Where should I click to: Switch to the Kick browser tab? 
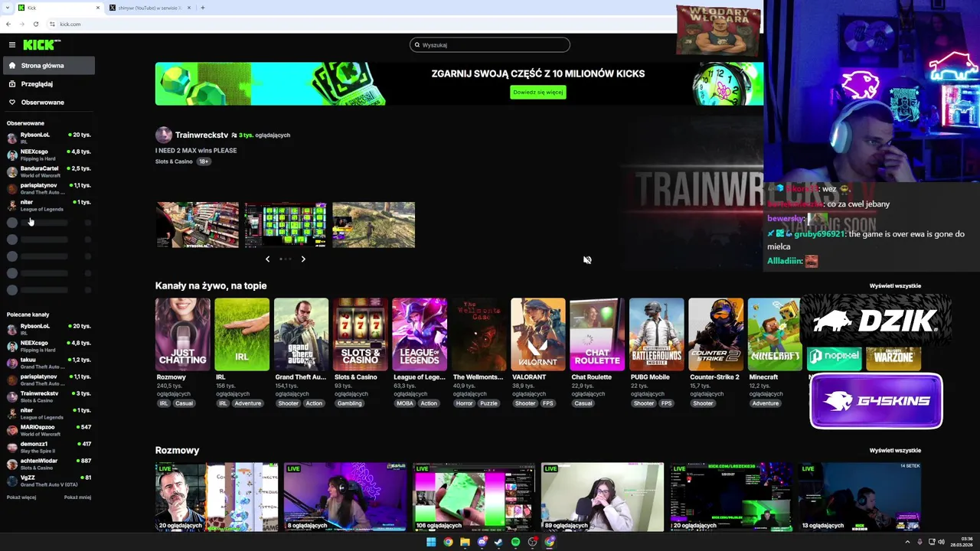[58, 8]
